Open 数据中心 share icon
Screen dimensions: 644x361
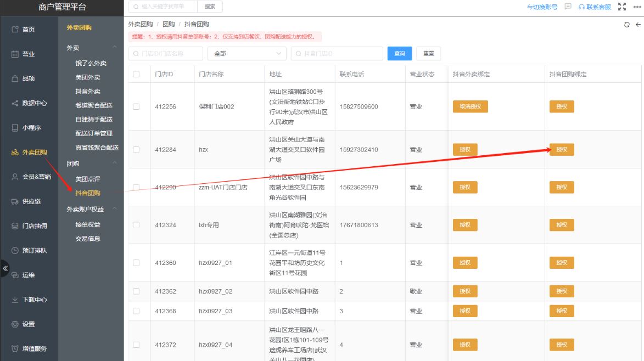(15, 103)
